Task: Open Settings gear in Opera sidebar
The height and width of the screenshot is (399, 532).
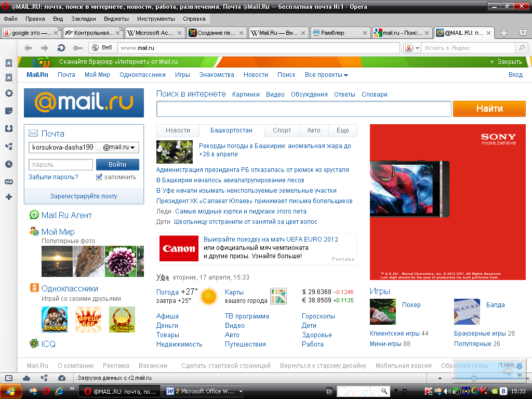Action: (9, 94)
